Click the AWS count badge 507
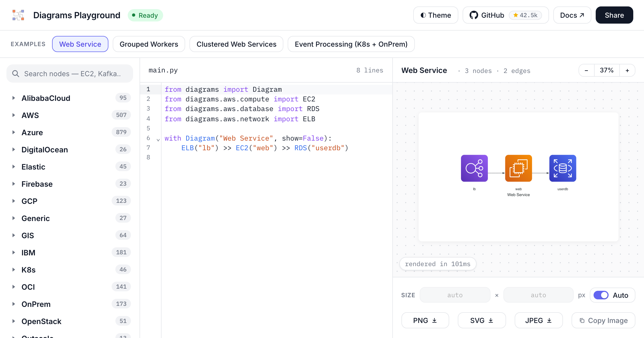 [x=121, y=115]
